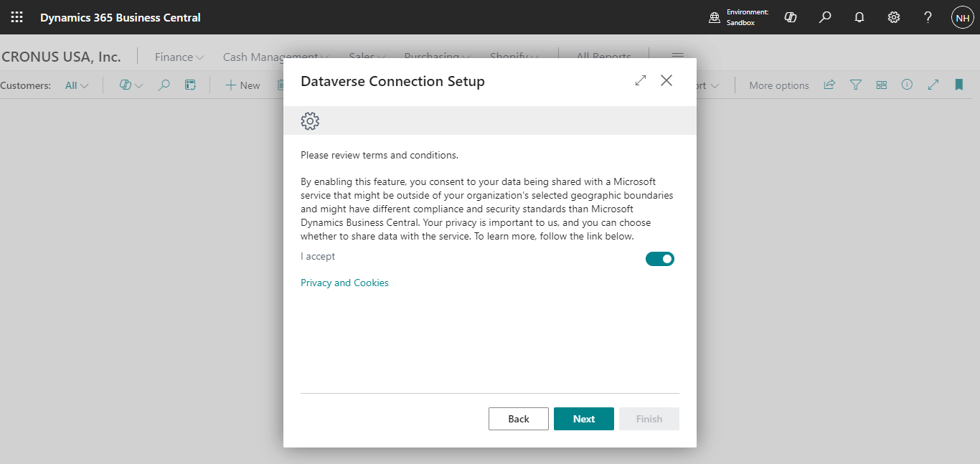980x464 pixels.
Task: Click the Next button
Action: point(583,419)
